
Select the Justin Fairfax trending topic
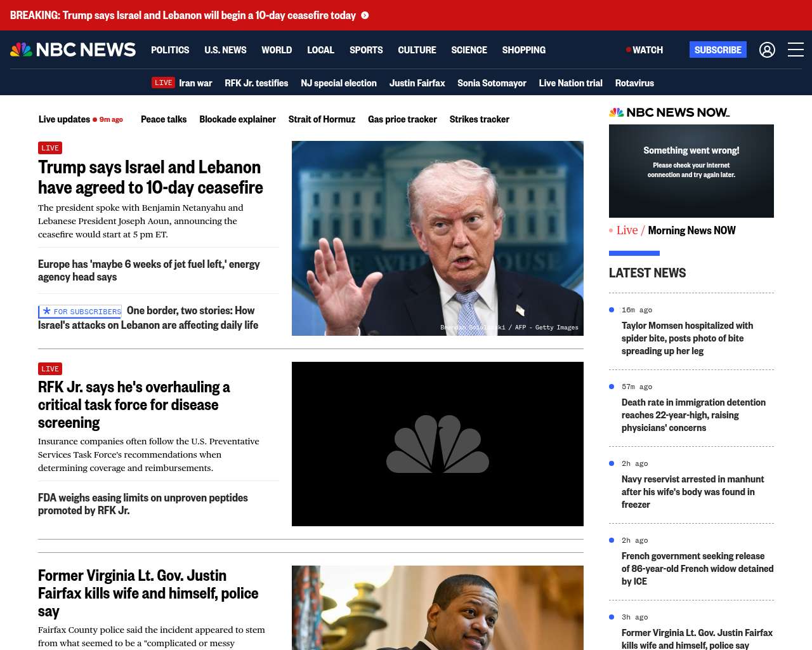click(x=417, y=83)
